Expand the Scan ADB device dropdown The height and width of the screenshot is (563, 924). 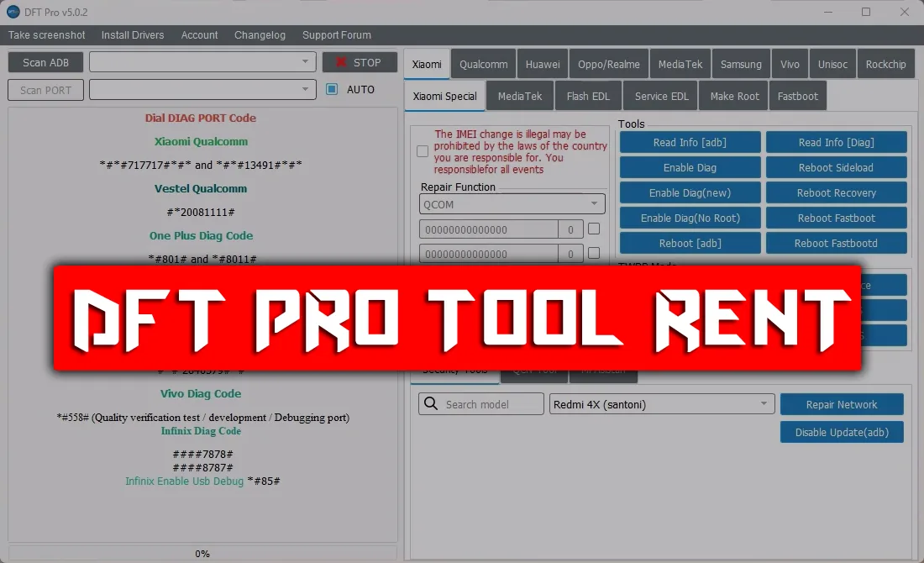click(306, 63)
